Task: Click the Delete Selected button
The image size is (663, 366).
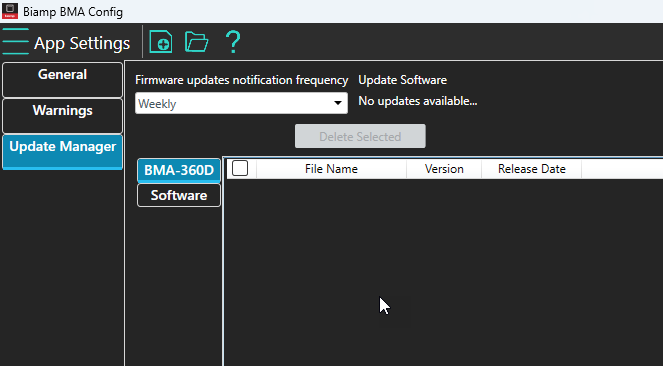Action: (x=360, y=136)
